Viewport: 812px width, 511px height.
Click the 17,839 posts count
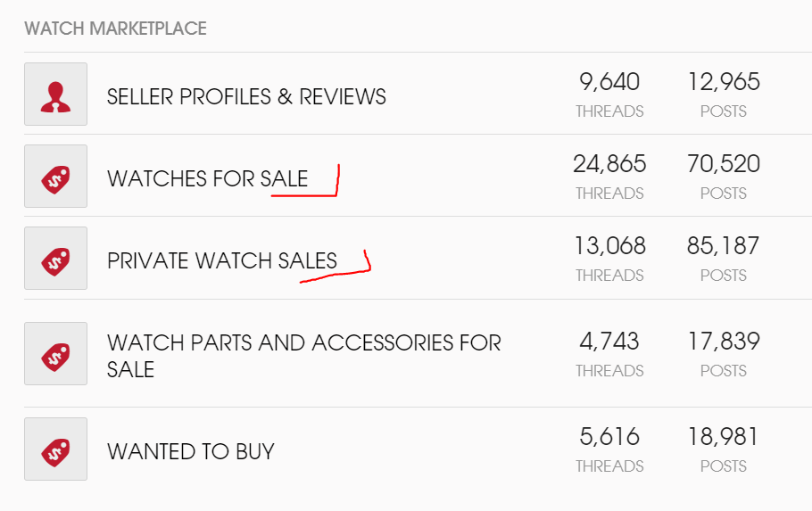(723, 342)
